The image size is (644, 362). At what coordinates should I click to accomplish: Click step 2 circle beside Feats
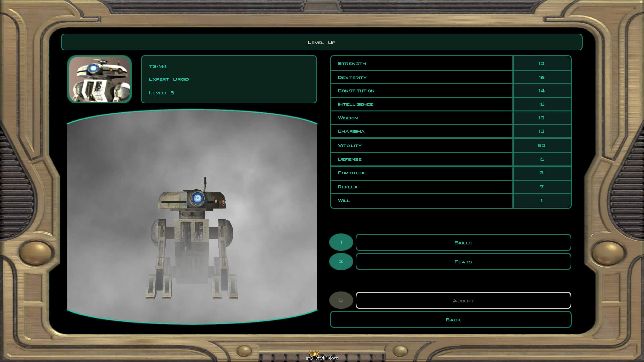click(341, 262)
